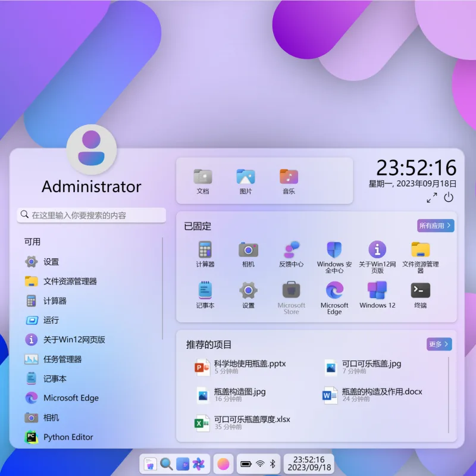Select 关于Win12网页版 in the app list
476x476 pixels.
click(91, 339)
